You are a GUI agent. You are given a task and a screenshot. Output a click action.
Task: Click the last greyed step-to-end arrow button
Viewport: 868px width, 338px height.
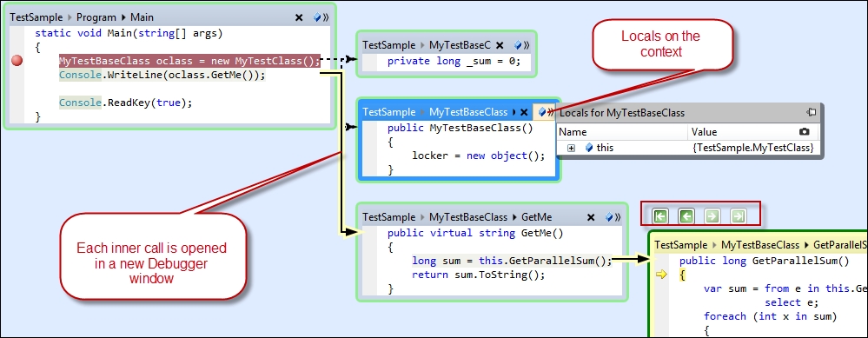[x=738, y=216]
